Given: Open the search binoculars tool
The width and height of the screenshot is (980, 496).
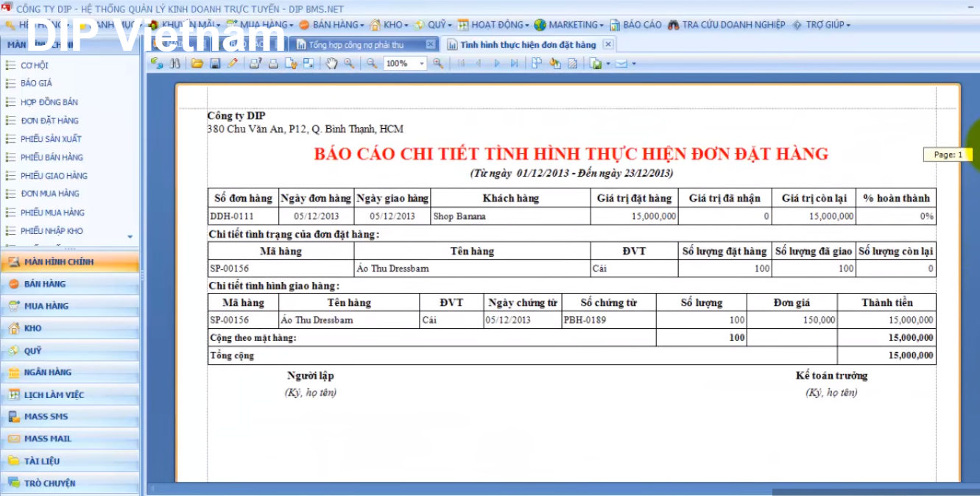Looking at the screenshot, I should 175,63.
